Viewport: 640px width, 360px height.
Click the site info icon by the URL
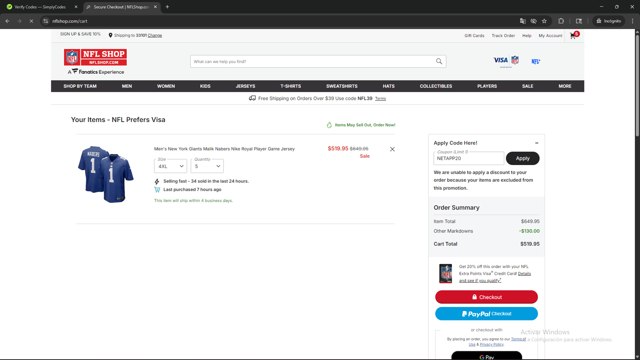pos(46,21)
